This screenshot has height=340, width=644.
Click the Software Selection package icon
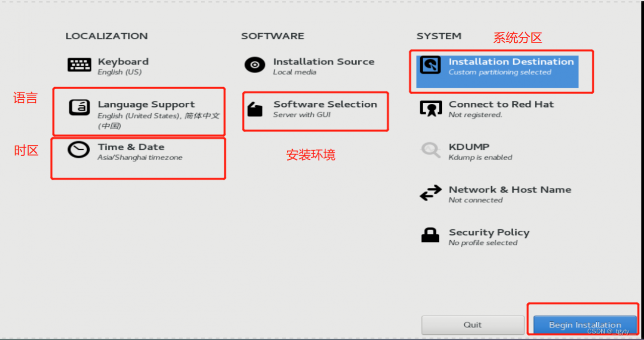255,109
